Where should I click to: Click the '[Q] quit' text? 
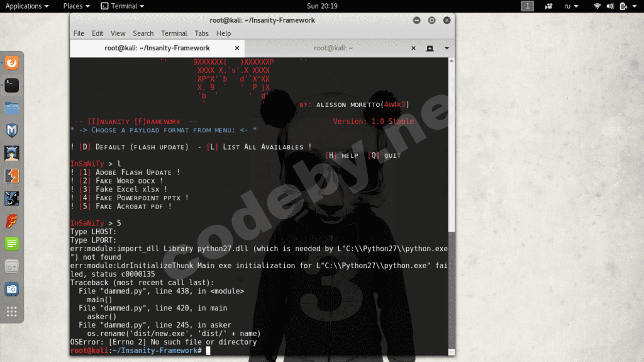click(x=384, y=156)
